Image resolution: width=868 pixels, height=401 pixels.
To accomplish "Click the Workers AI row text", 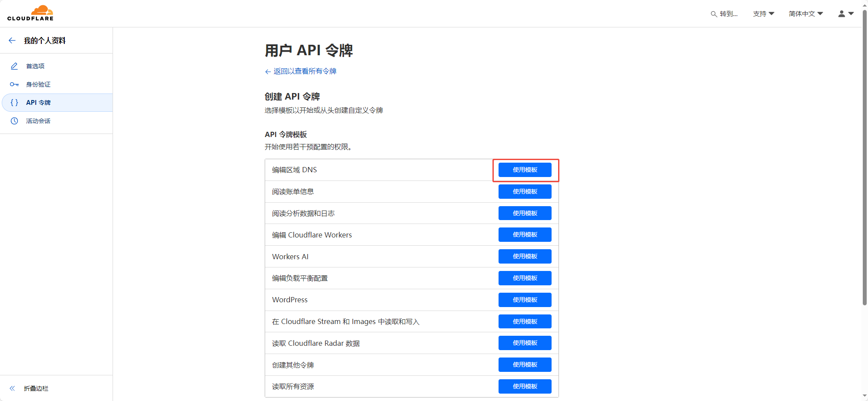I will (x=290, y=257).
